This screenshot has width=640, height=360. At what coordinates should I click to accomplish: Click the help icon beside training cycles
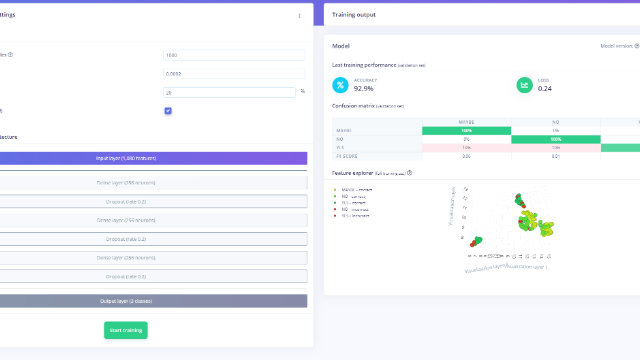(10, 55)
